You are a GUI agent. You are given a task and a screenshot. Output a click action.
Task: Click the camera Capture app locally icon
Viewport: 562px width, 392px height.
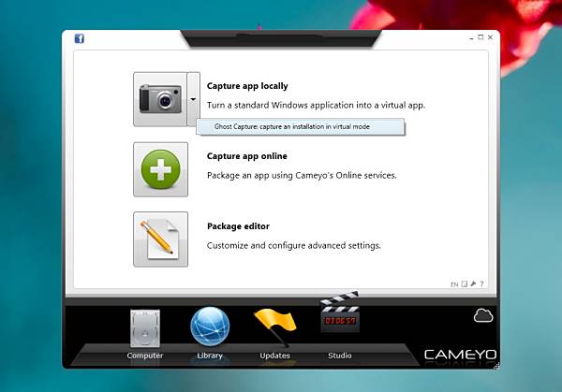click(x=160, y=99)
